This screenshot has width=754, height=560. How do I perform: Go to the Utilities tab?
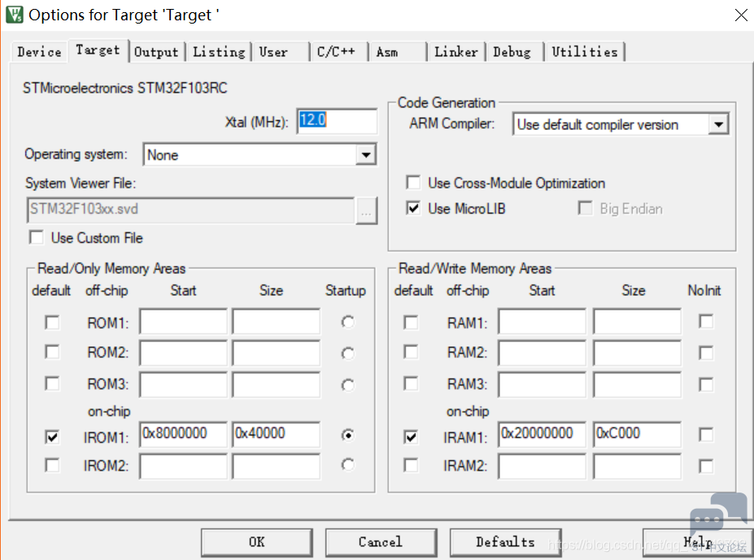(585, 52)
